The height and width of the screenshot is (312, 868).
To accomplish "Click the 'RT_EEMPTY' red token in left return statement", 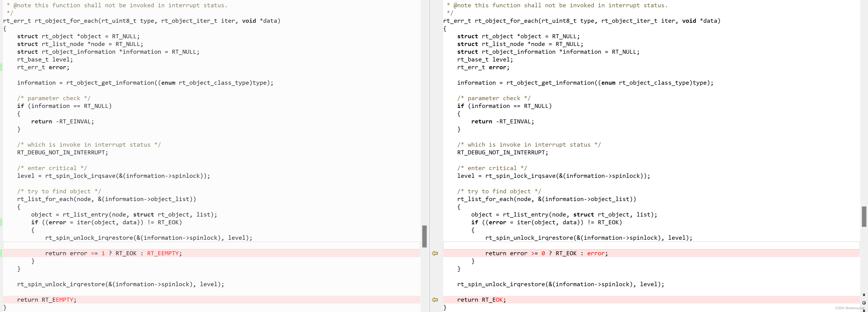I will coord(163,253).
